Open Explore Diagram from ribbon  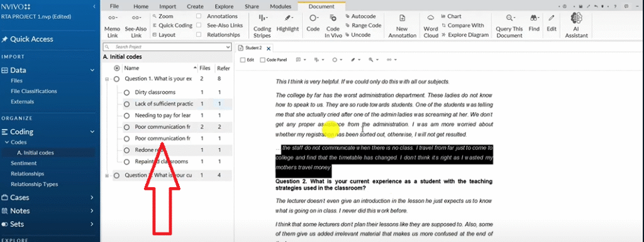click(465, 35)
